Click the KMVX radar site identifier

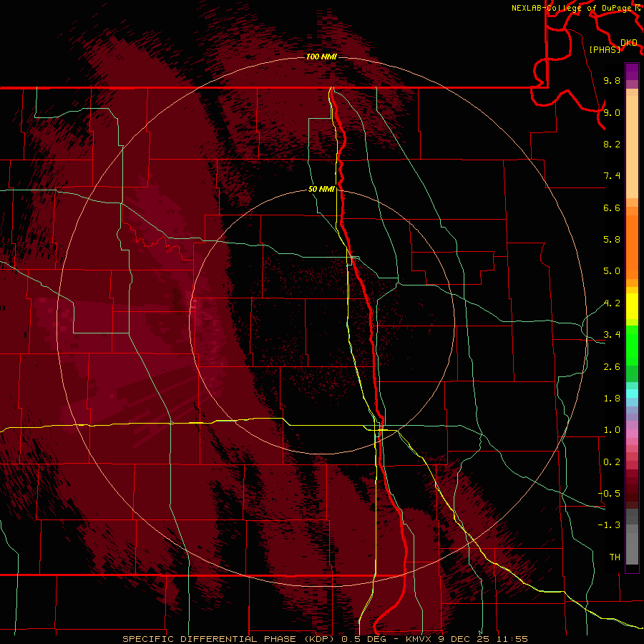click(x=419, y=639)
